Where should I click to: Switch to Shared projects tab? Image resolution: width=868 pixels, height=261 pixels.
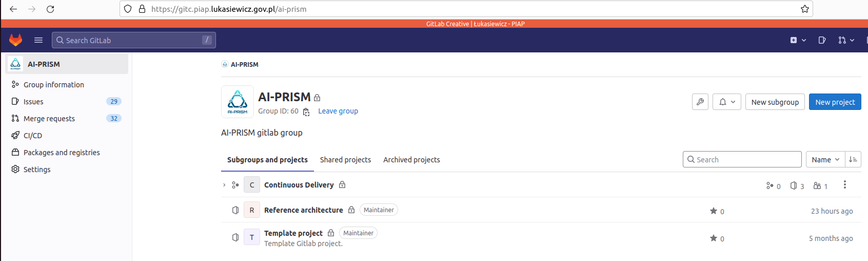[x=345, y=160]
